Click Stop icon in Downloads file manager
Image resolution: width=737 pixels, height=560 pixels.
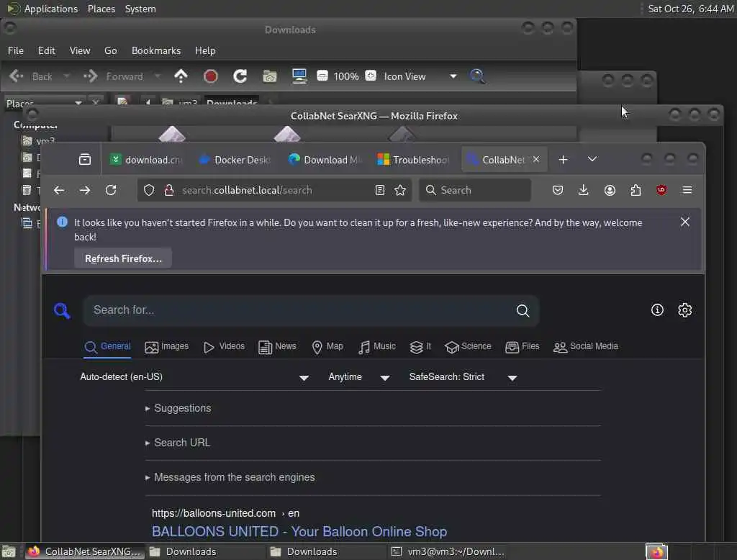[x=210, y=76]
